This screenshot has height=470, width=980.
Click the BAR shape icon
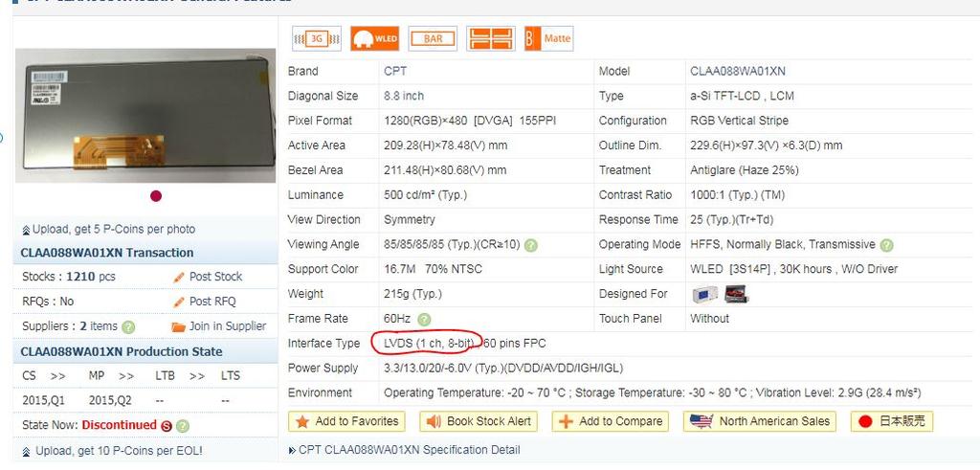pyautogui.click(x=433, y=38)
